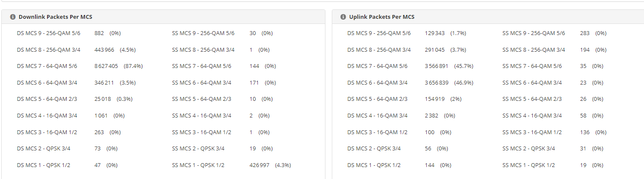Select the downlink DS MCS 8 packet count 443 966
Image resolution: width=644 pixels, height=179 pixels.
(x=104, y=50)
